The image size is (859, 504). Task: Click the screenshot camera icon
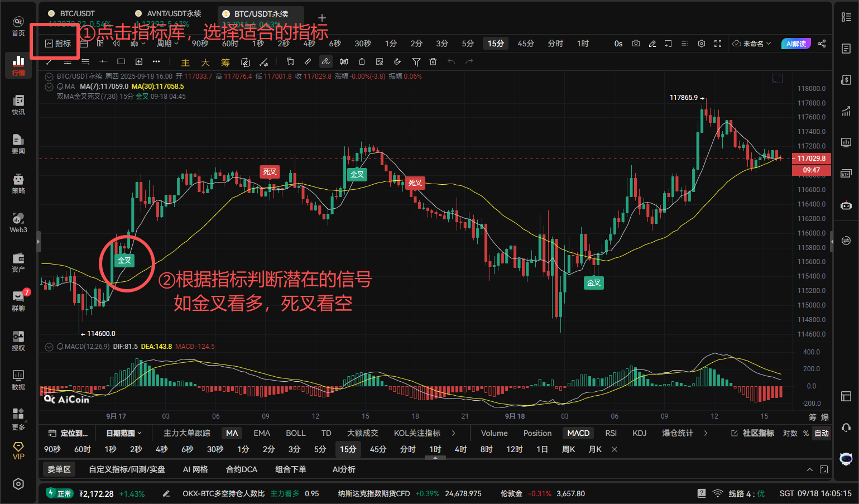coord(636,44)
